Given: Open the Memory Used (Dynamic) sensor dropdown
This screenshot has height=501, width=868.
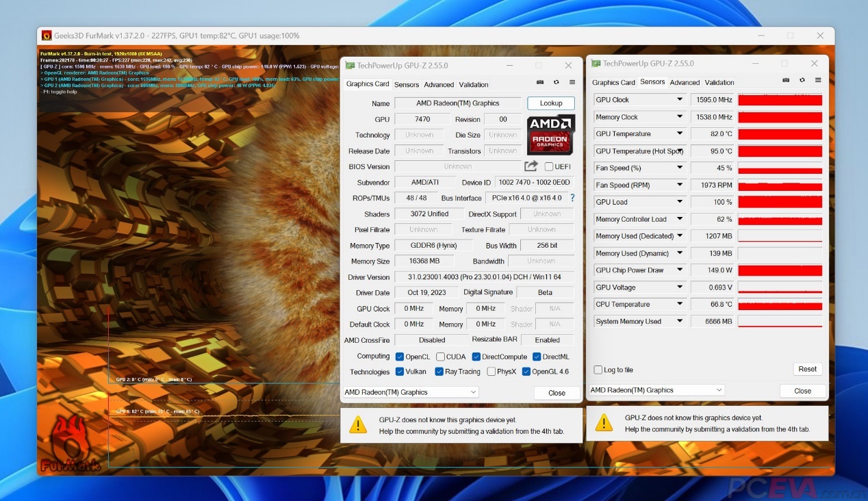Looking at the screenshot, I should tap(680, 253).
